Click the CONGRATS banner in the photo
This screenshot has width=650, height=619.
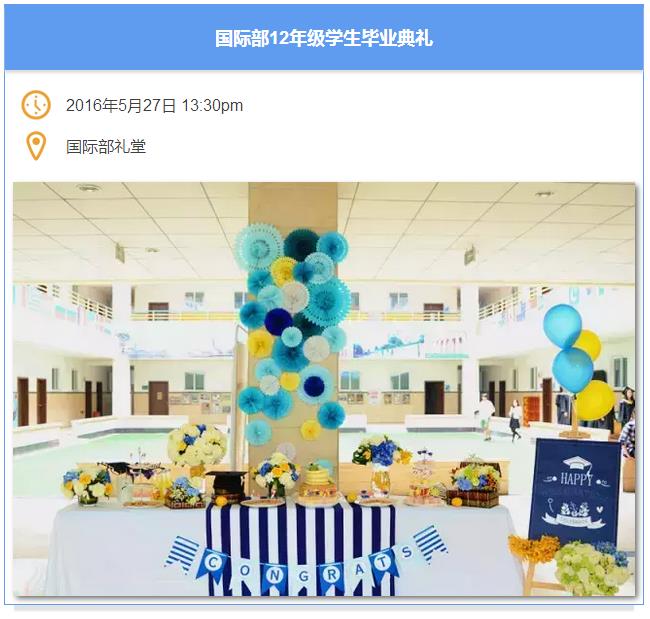tap(306, 561)
